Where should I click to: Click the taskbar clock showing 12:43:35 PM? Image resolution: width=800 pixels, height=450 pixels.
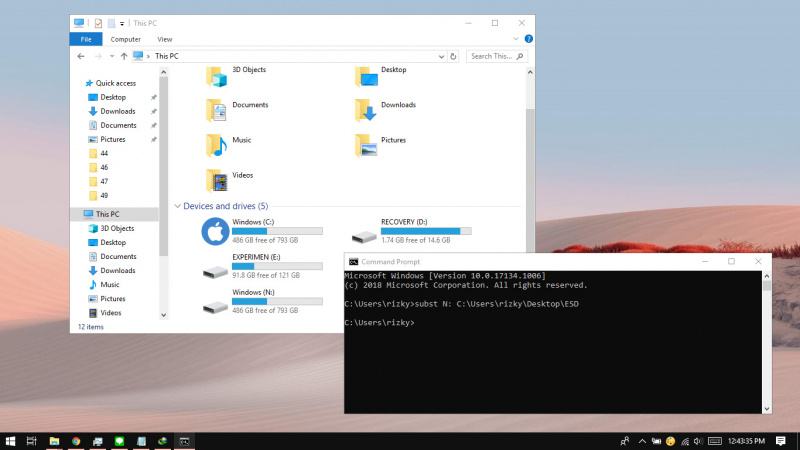point(746,441)
